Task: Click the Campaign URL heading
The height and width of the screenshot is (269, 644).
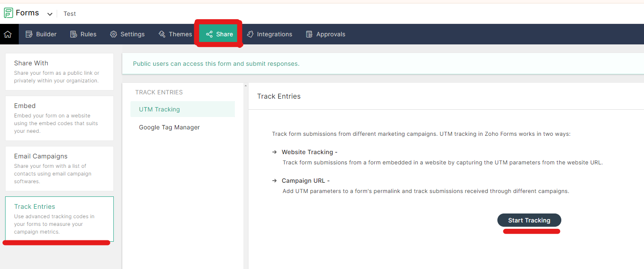Action: pyautogui.click(x=306, y=181)
